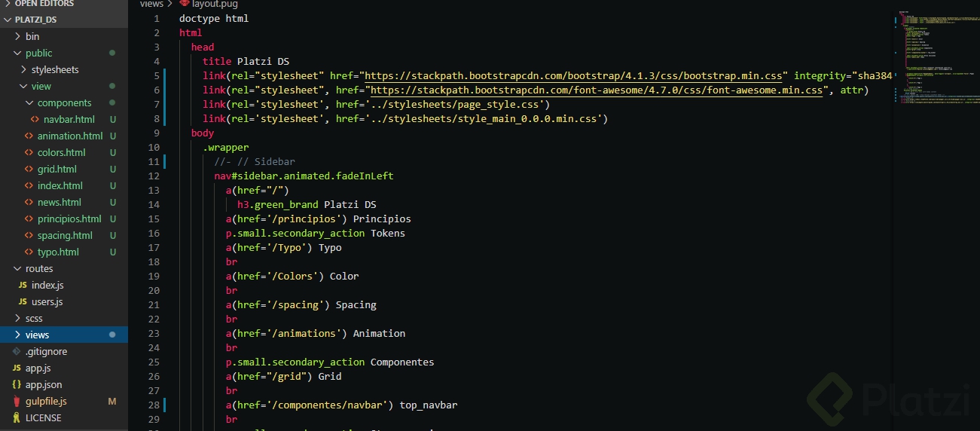Click the LICENSE file key icon
This screenshot has width=980, height=431.
[x=17, y=418]
